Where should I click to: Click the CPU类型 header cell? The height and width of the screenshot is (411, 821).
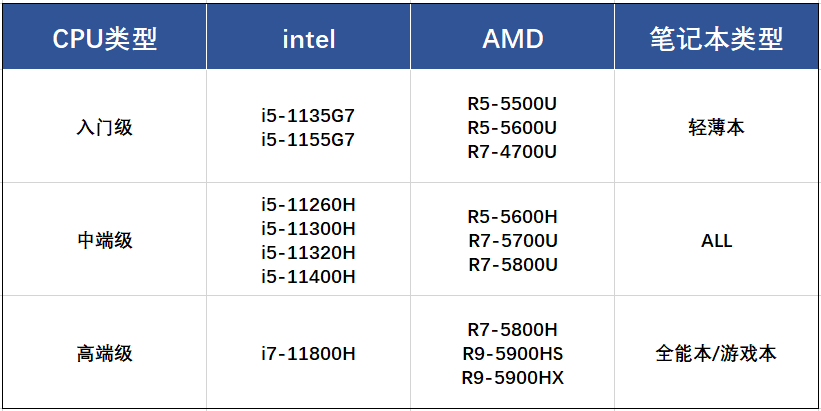click(105, 39)
